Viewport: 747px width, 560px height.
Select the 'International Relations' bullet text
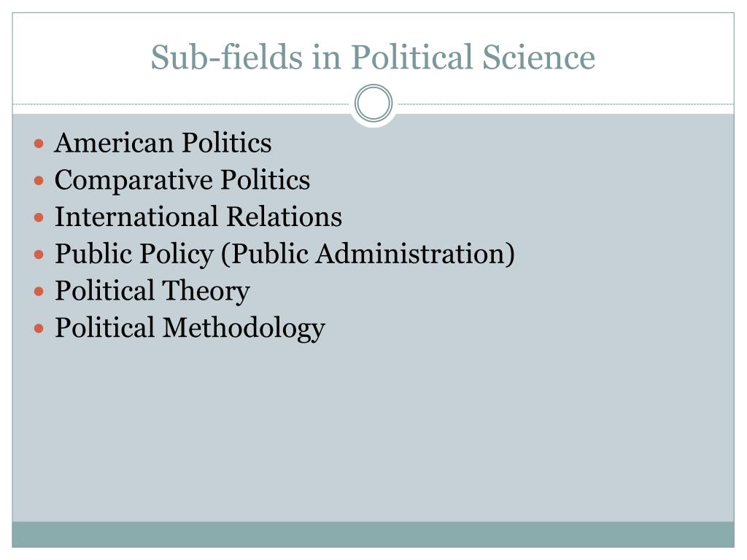click(x=198, y=217)
